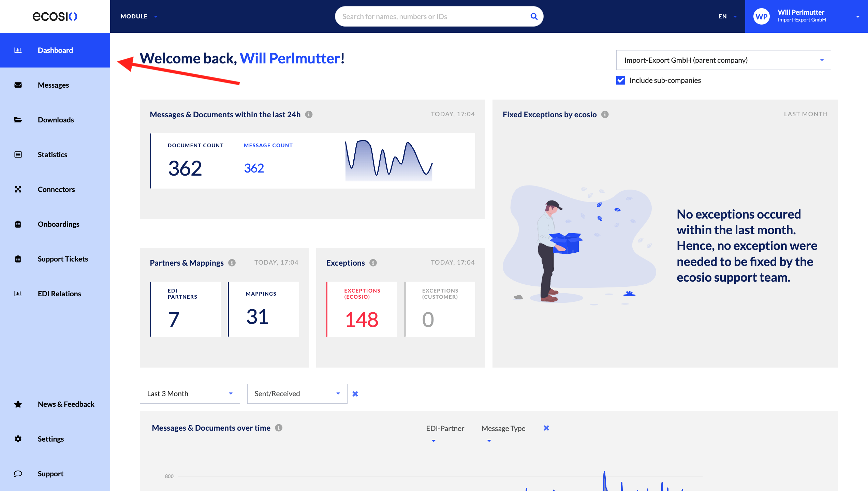
Task: Open info icon beside Fixed Exceptions by ecosio
Action: click(605, 115)
